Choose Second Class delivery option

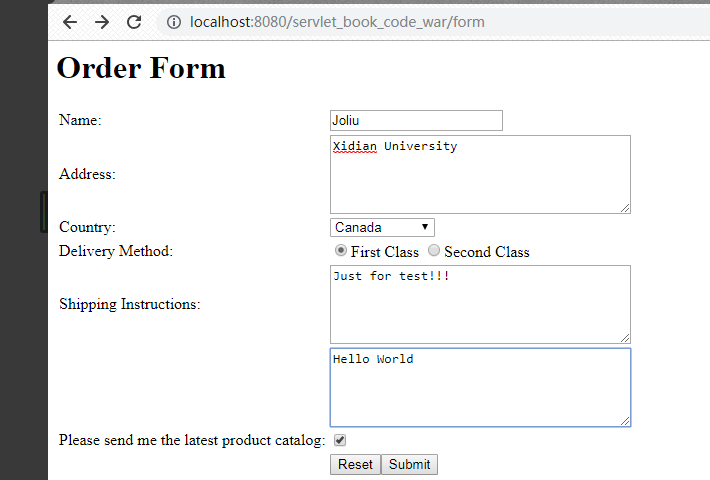434,251
